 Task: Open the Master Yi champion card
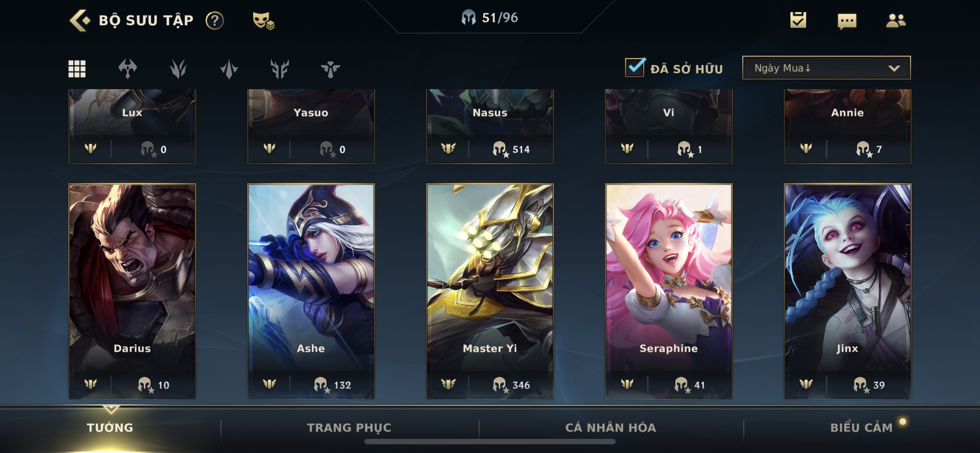490,291
